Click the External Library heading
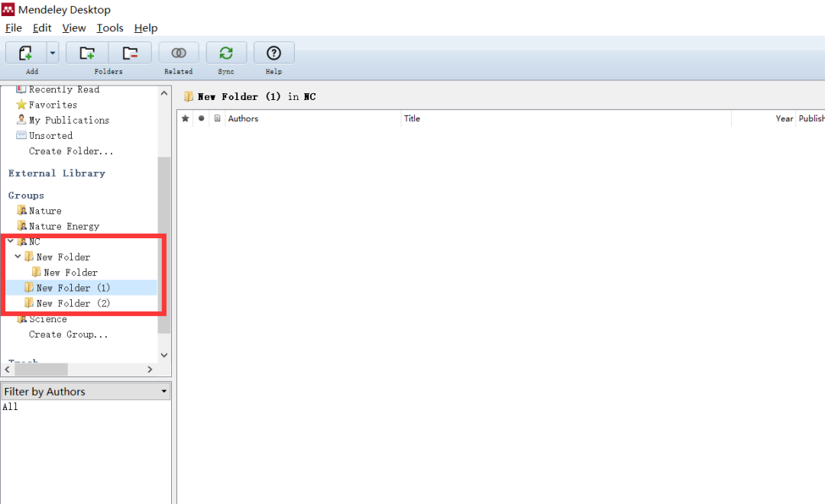 click(x=57, y=173)
